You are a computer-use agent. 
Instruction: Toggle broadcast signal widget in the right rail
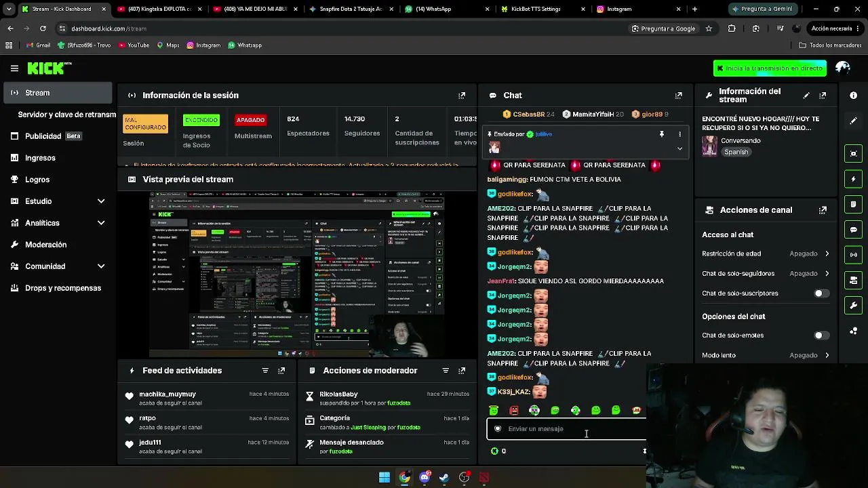coord(854,255)
